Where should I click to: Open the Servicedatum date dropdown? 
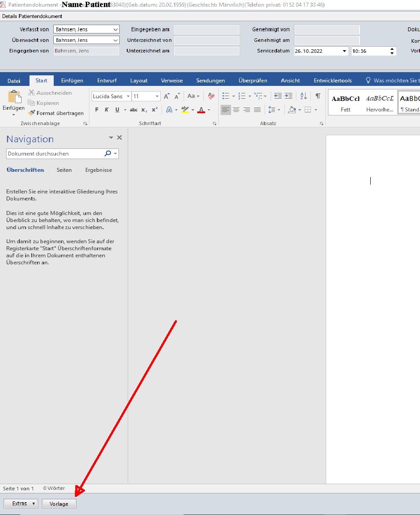[344, 51]
